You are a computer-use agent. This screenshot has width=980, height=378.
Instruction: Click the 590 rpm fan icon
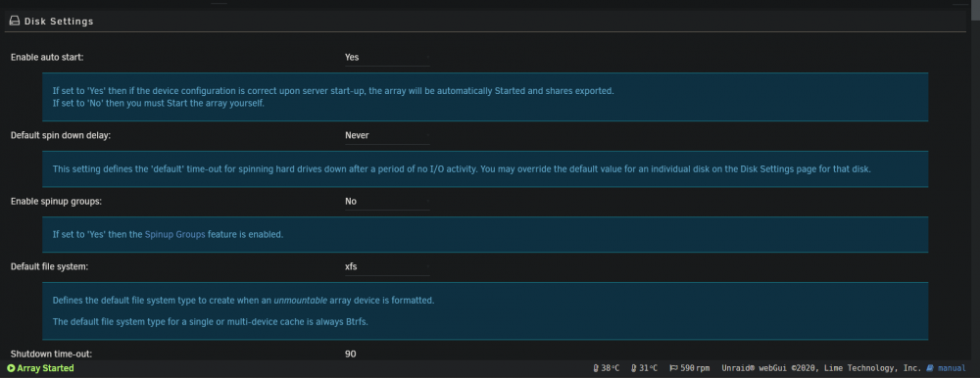673,368
